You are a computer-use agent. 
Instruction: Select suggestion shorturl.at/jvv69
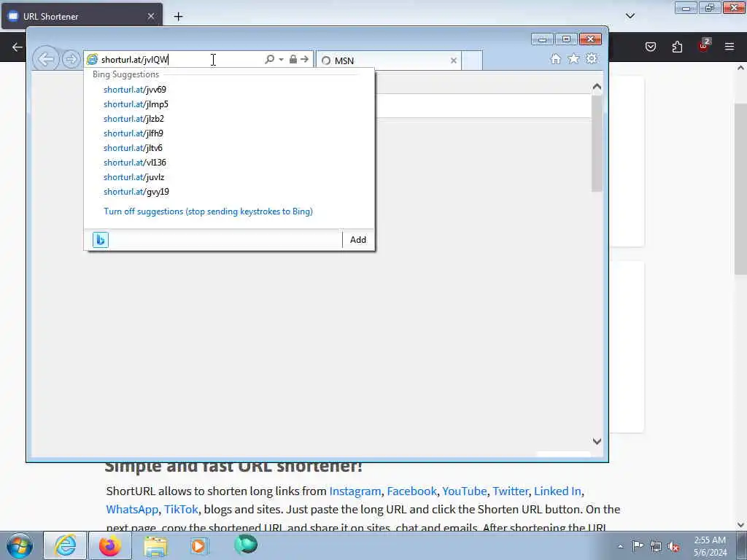(x=135, y=90)
